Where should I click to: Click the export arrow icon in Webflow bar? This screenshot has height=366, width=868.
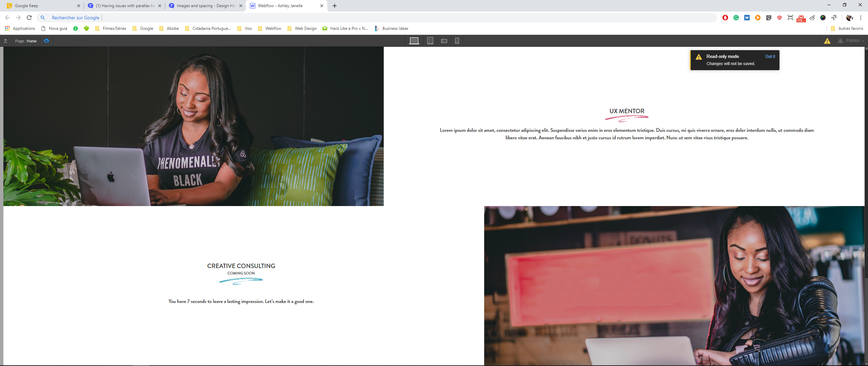[5, 41]
